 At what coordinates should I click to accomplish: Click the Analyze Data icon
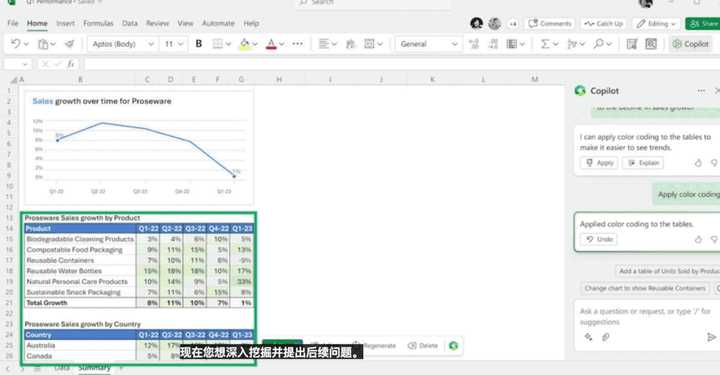(x=651, y=44)
